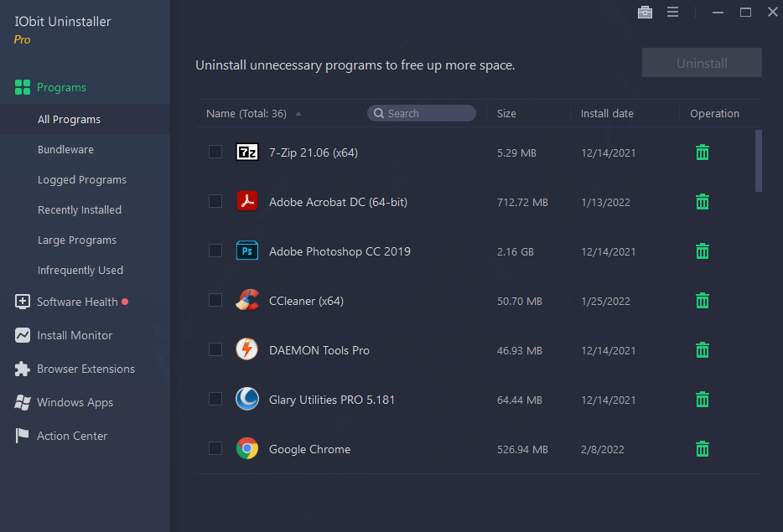
Task: Click the Software Health plus icon
Action: click(23, 302)
